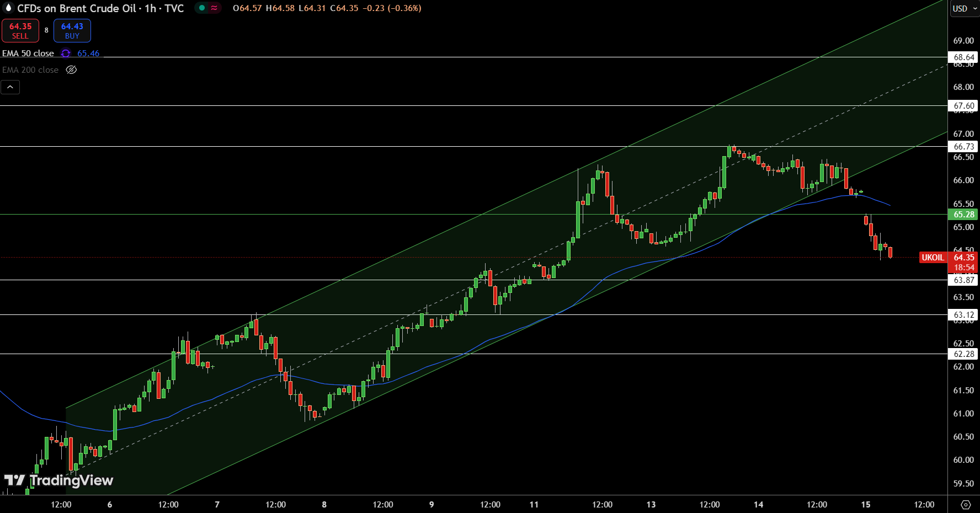Click the Brent Crude Oil symbol icon
The height and width of the screenshot is (513, 980).
point(8,8)
